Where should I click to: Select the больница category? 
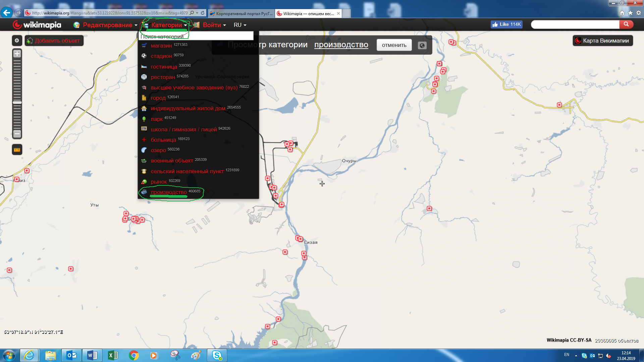(163, 140)
